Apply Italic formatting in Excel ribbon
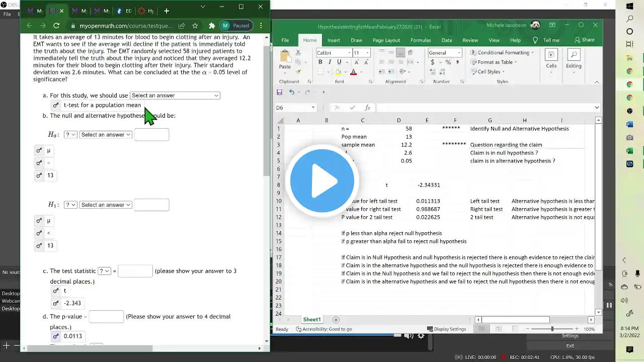Image resolution: width=644 pixels, height=362 pixels. (x=330, y=62)
